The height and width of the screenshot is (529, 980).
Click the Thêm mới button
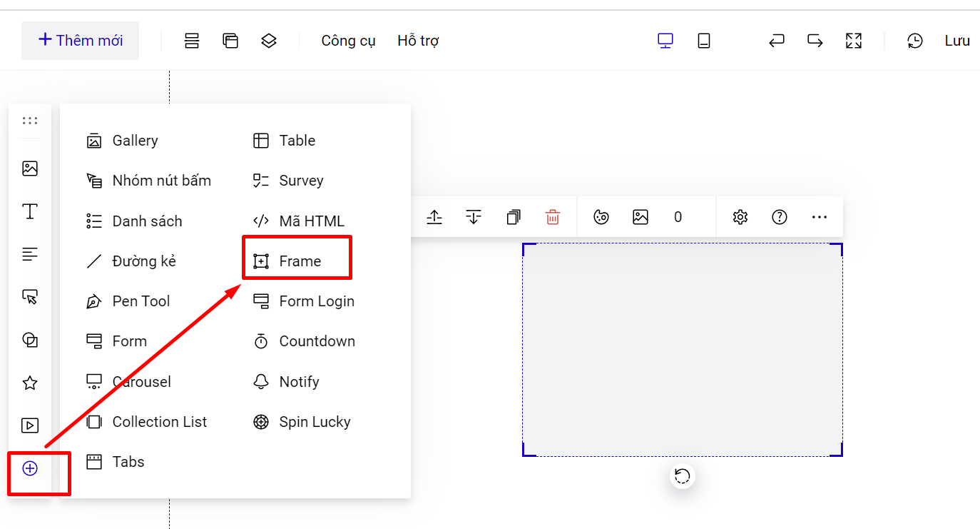tap(80, 41)
